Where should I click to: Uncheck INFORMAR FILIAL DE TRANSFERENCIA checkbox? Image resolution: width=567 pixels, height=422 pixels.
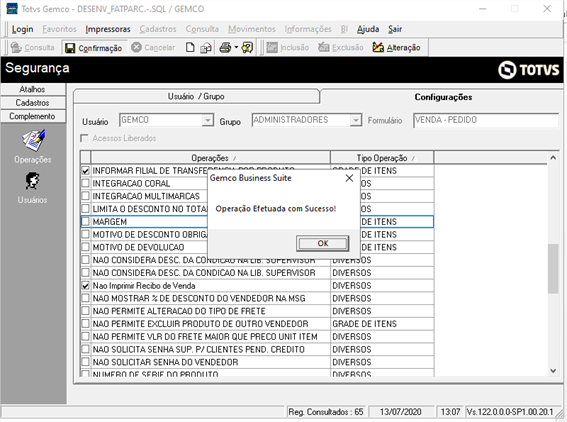pyautogui.click(x=85, y=170)
